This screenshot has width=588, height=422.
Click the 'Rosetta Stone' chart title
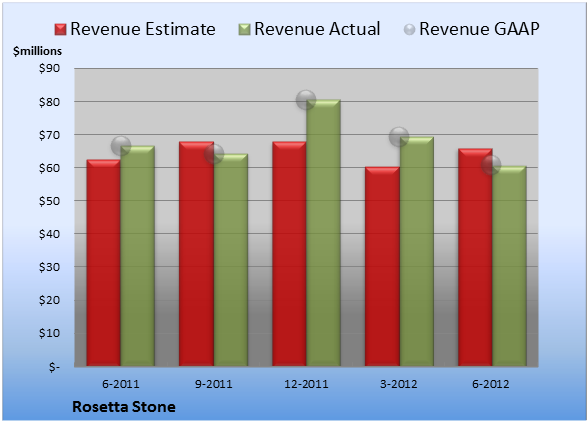point(124,407)
